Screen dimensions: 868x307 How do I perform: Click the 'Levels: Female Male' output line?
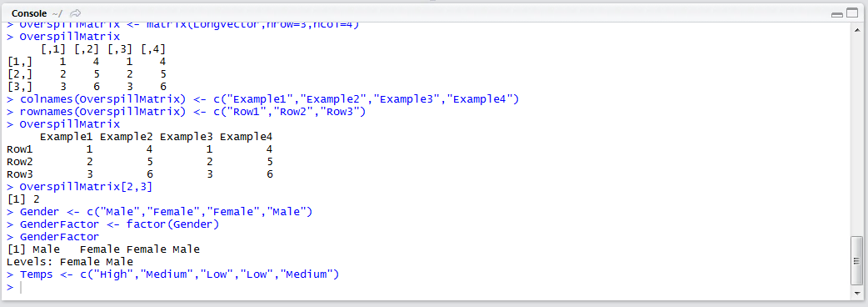pos(70,262)
